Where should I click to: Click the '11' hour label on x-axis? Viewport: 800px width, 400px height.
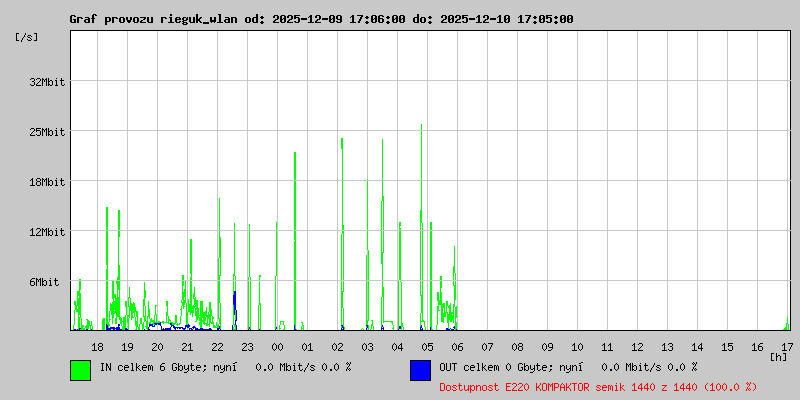607,347
